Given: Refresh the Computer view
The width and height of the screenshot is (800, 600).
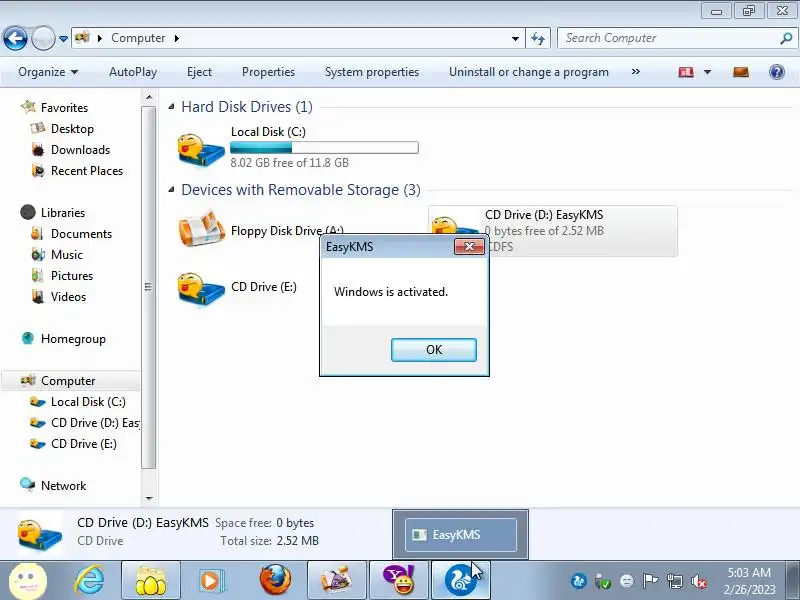Looking at the screenshot, I should pos(538,38).
